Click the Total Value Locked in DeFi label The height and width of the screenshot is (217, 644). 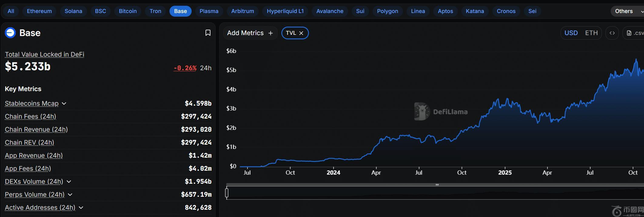tap(45, 54)
